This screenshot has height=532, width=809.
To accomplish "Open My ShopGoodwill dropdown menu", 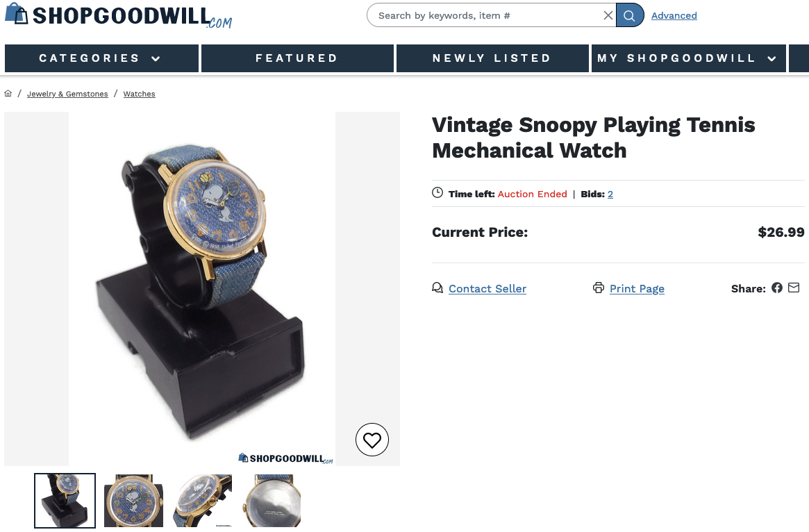I will [689, 58].
